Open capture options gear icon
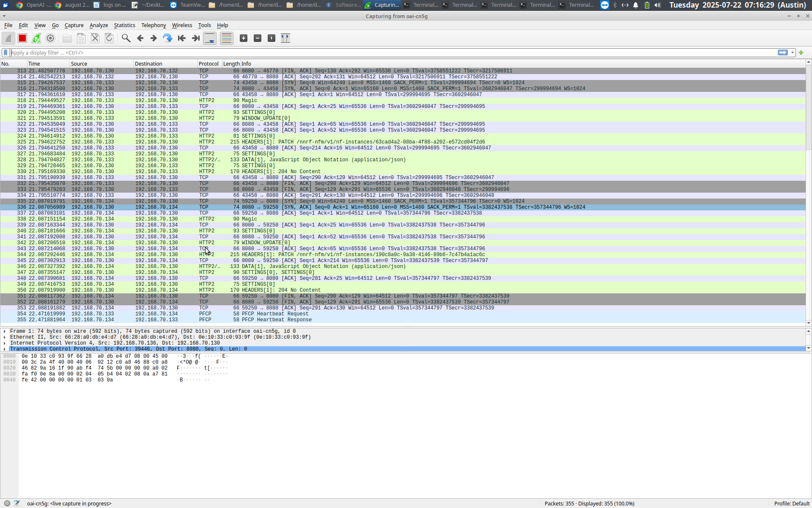 pyautogui.click(x=50, y=39)
